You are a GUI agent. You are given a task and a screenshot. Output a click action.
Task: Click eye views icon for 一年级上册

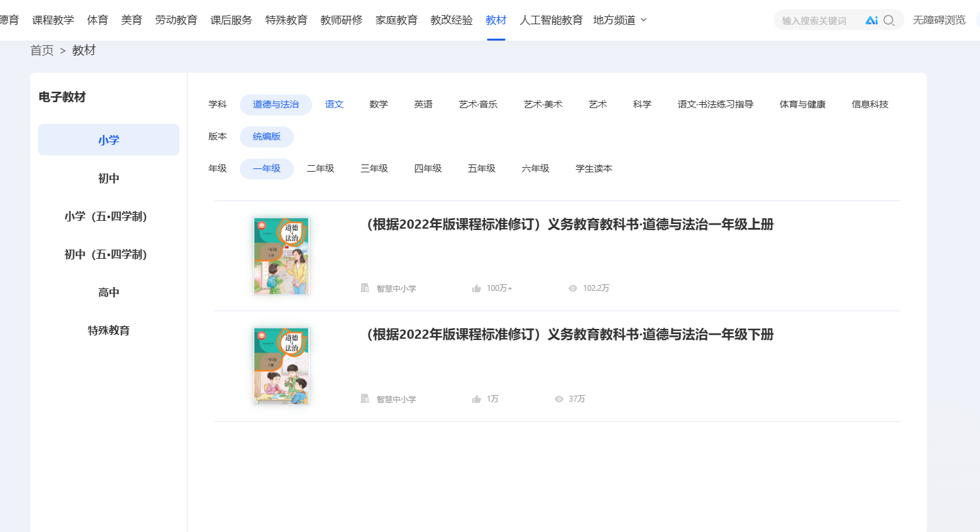pos(573,288)
